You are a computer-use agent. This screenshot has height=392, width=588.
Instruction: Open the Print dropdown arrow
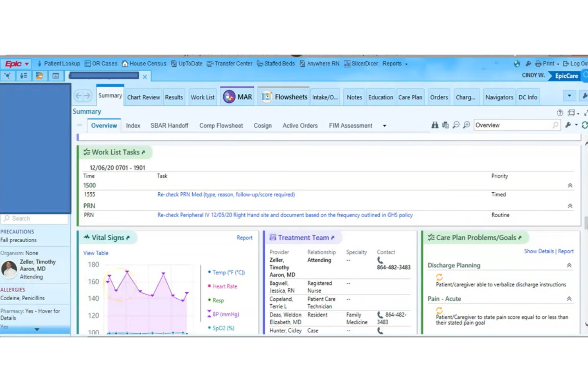pos(558,64)
